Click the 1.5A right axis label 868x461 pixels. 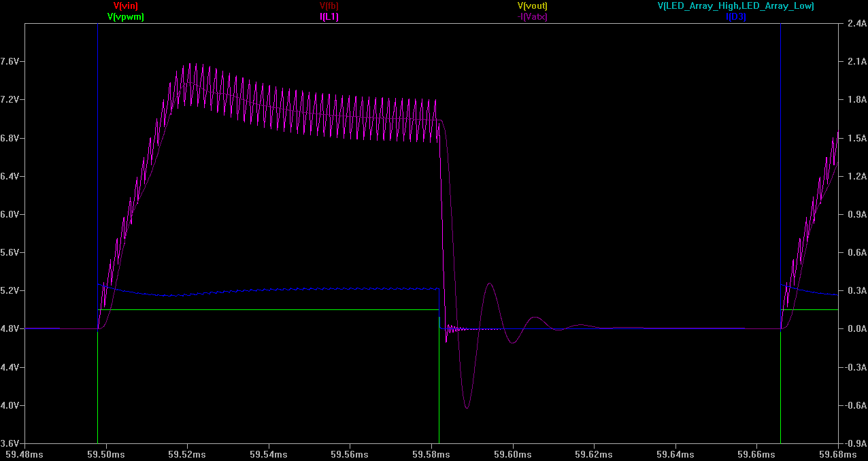(x=856, y=138)
